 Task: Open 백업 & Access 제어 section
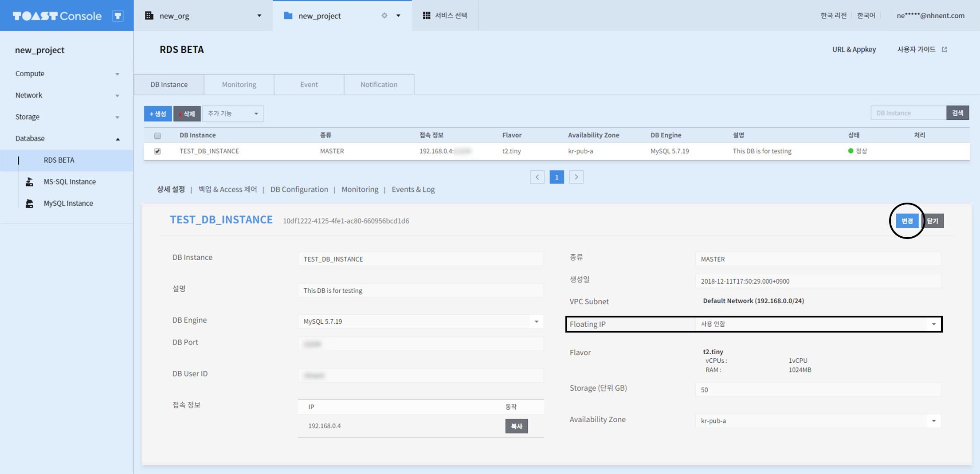(x=227, y=189)
